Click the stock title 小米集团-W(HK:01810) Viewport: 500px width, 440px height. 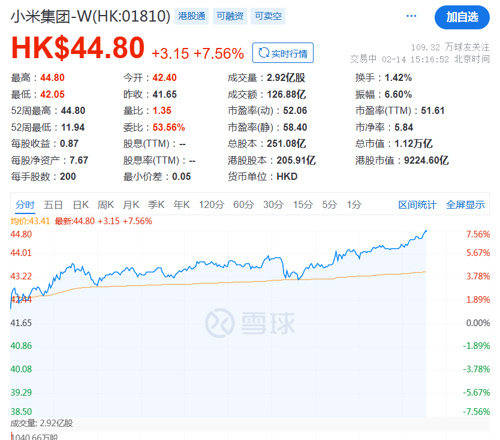click(90, 16)
